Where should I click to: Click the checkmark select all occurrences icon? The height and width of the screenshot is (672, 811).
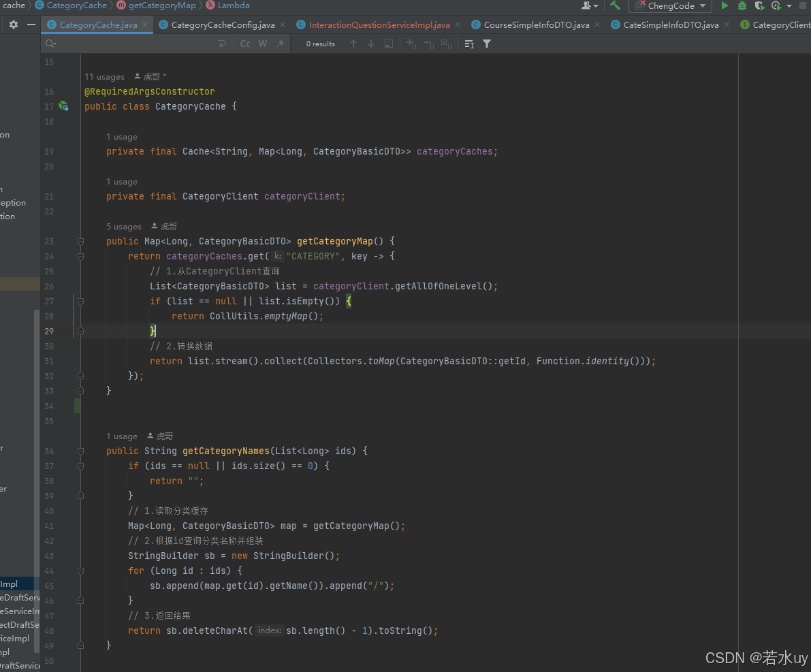coord(447,44)
